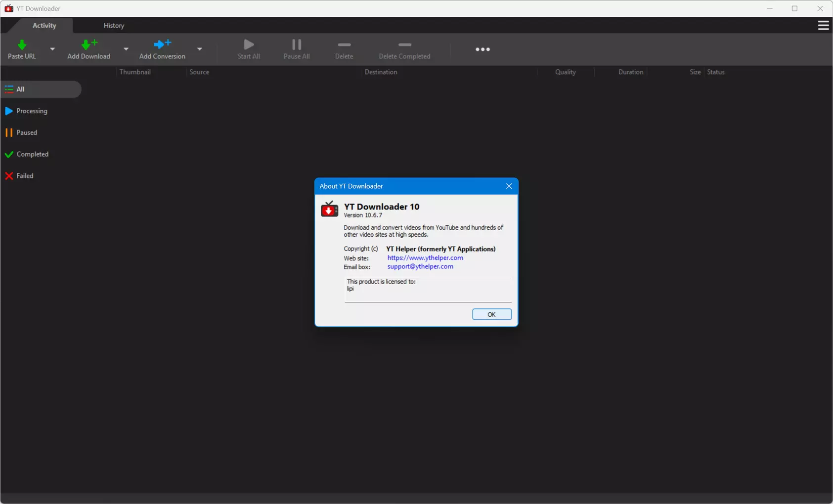833x504 pixels.
Task: Click the Delete toolbar icon
Action: pyautogui.click(x=344, y=44)
